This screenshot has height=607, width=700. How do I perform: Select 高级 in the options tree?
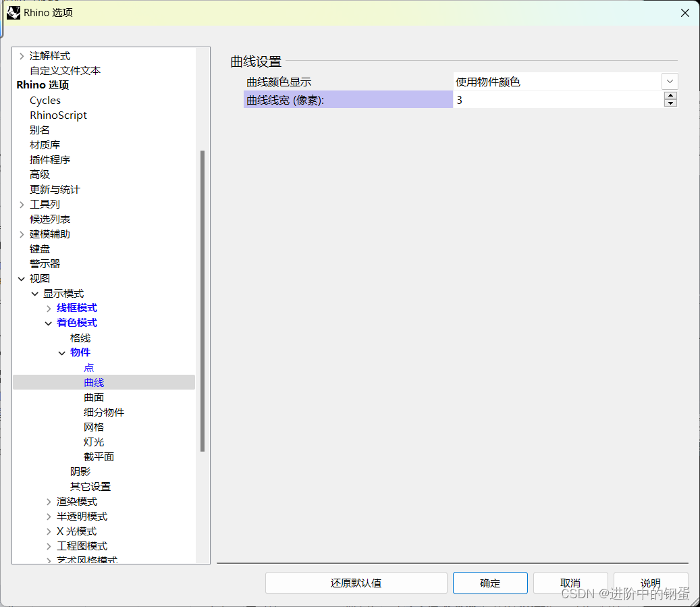[x=40, y=175]
